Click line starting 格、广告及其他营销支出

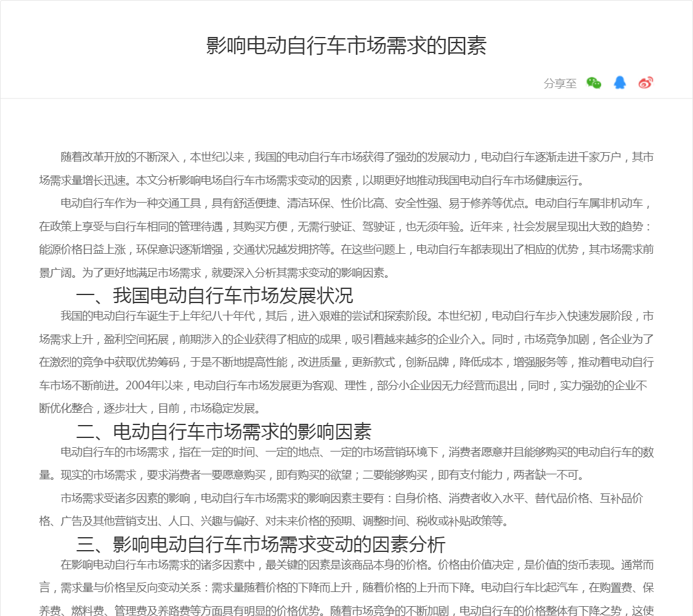(x=274, y=521)
